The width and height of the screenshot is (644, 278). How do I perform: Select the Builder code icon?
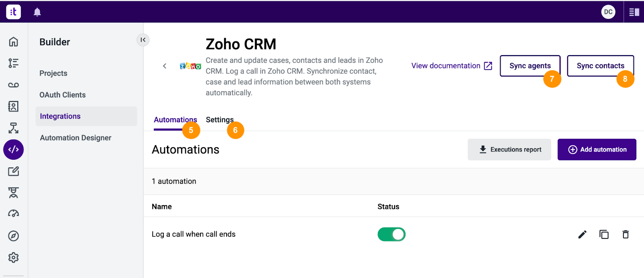click(x=14, y=150)
